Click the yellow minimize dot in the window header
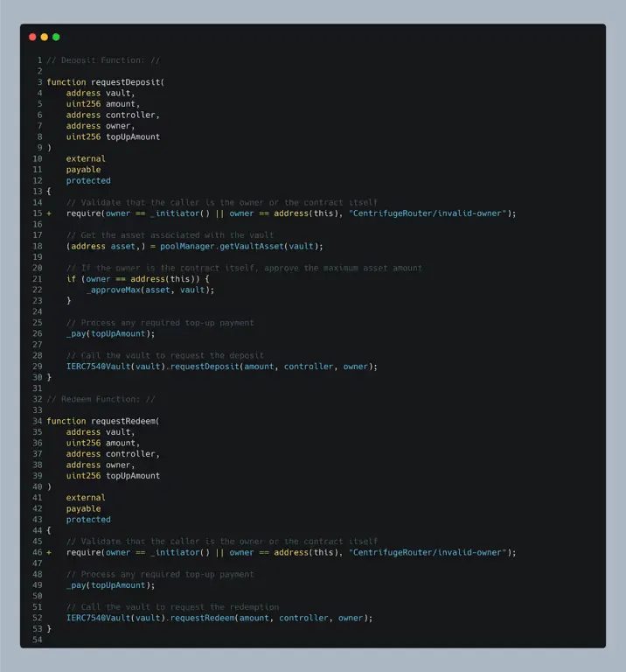626x672 pixels. tap(44, 38)
